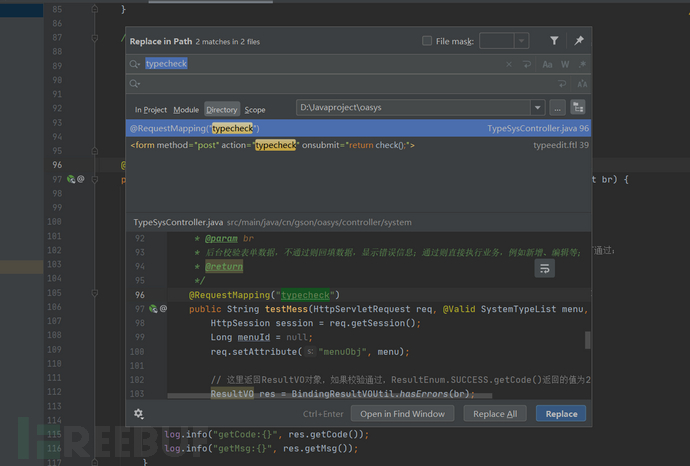The width and height of the screenshot is (690, 466).
Task: Open search history magnifier dropdown
Action: pos(135,64)
